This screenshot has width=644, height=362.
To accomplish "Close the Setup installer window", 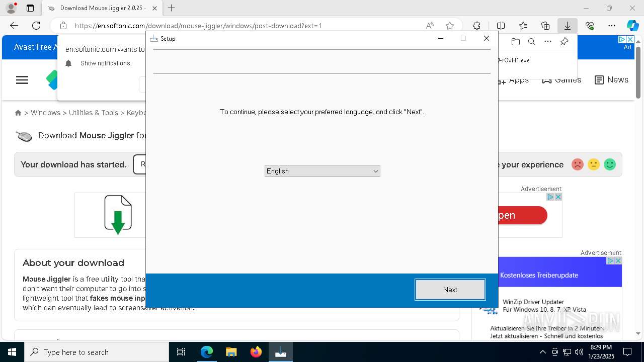I will click(x=486, y=38).
